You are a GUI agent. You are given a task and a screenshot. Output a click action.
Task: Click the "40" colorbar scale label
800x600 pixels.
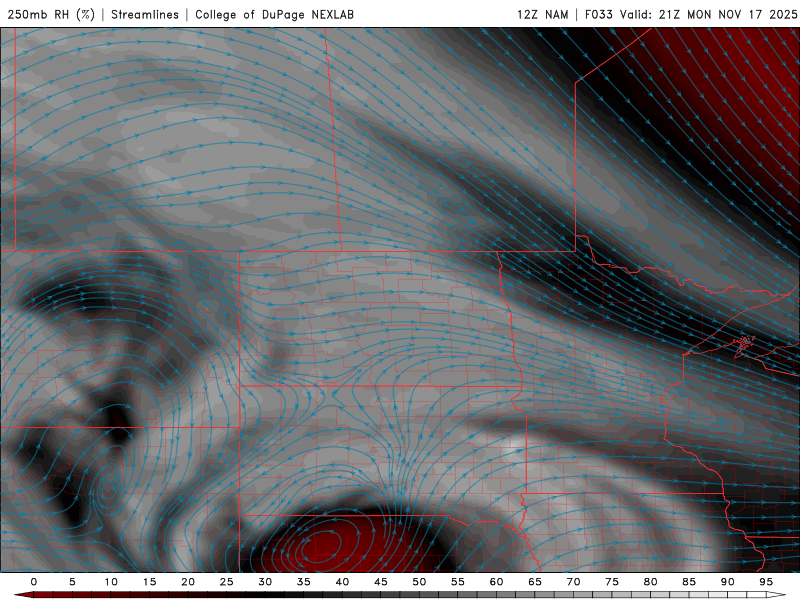[342, 582]
